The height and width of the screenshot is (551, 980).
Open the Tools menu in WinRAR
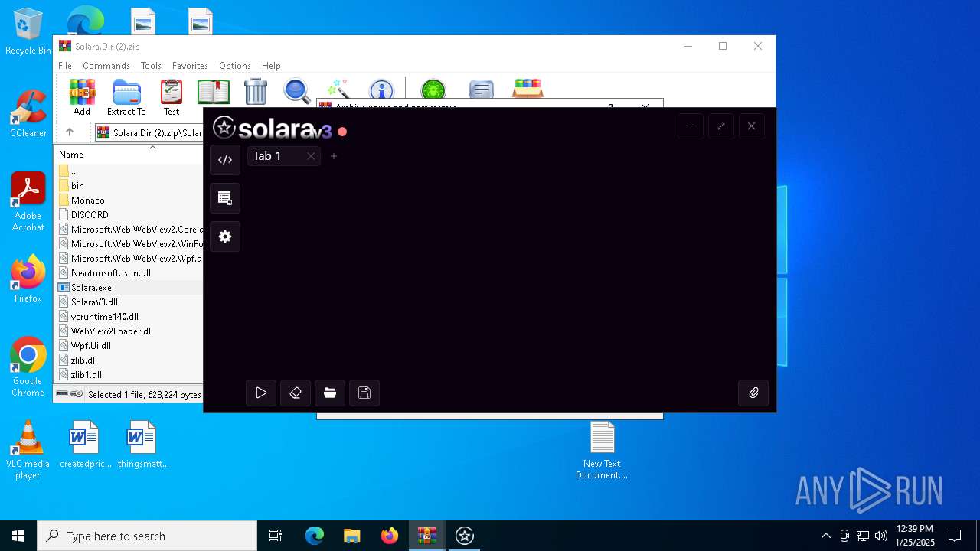tap(151, 66)
